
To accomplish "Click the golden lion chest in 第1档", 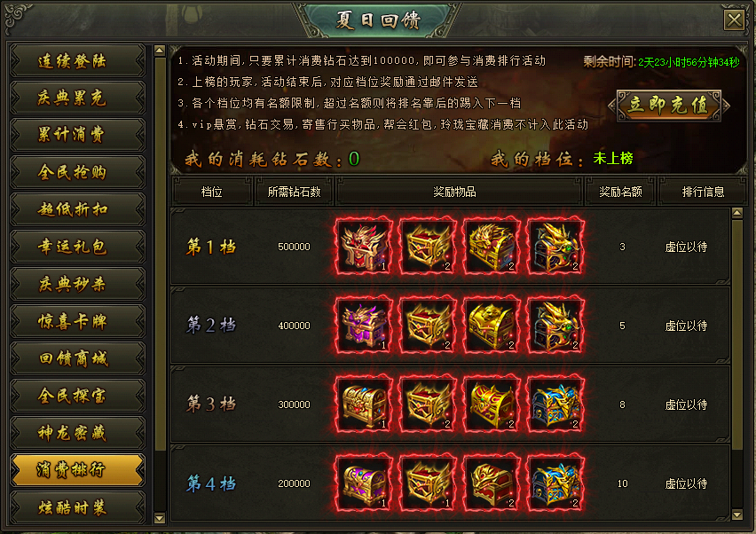I will pyautogui.click(x=492, y=247).
